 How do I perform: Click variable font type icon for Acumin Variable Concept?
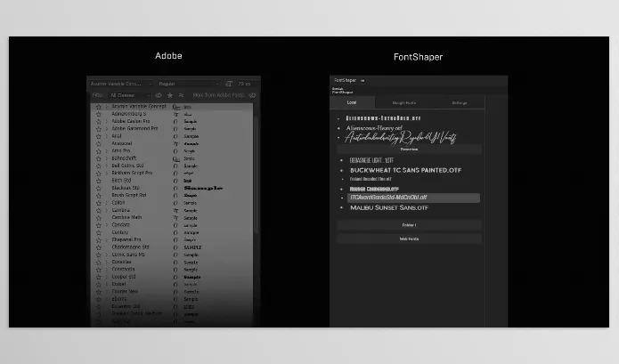pos(176,107)
